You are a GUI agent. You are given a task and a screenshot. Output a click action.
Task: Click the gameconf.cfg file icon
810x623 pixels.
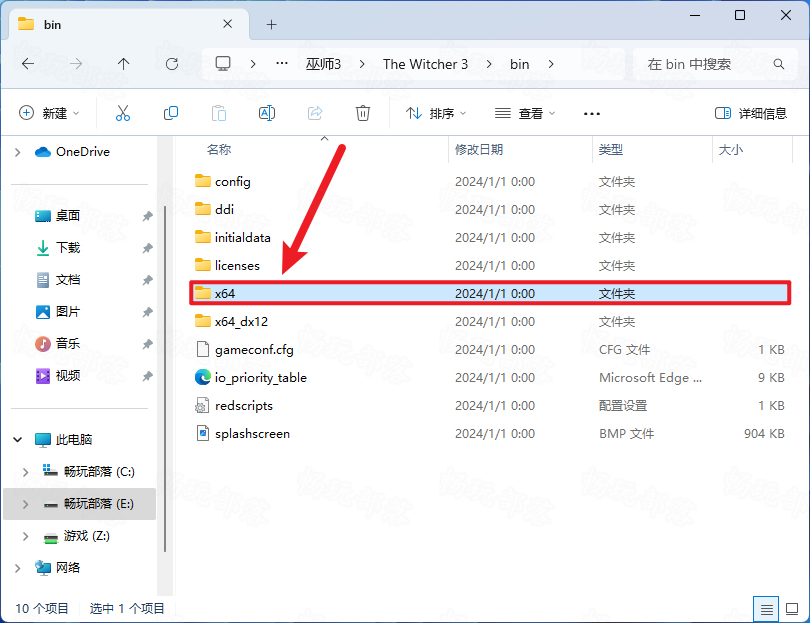202,350
